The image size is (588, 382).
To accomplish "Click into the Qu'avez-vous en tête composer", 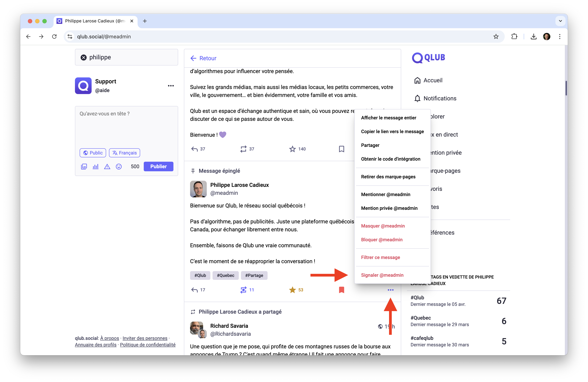I will point(127,127).
